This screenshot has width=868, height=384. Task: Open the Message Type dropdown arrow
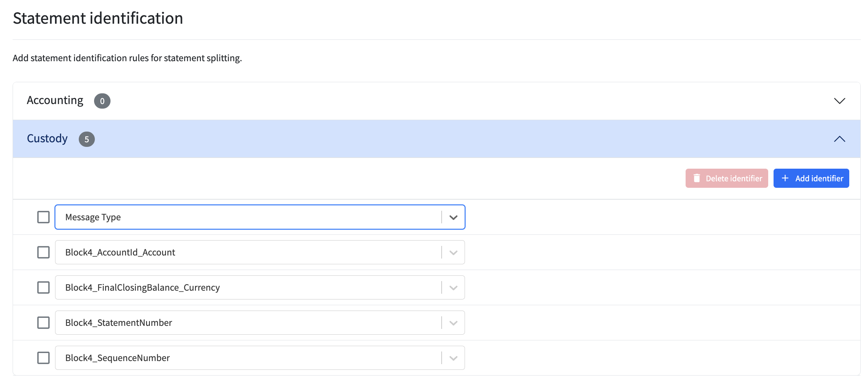pyautogui.click(x=454, y=217)
